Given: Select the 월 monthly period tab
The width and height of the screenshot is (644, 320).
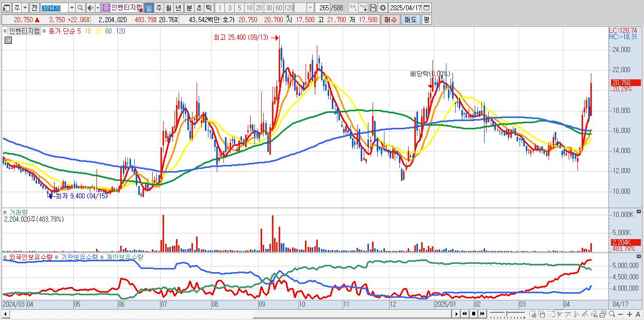Looking at the screenshot, I should tap(168, 8).
